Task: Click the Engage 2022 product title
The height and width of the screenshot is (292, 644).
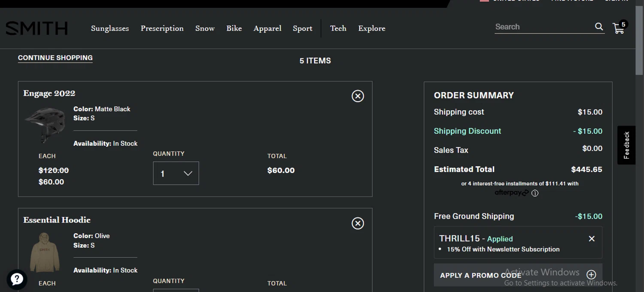Action: click(x=49, y=93)
